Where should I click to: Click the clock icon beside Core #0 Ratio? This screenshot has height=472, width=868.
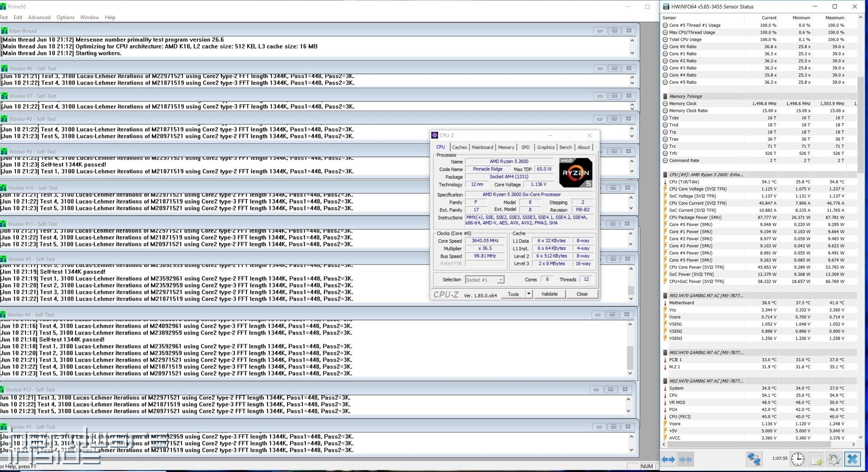pyautogui.click(x=665, y=47)
